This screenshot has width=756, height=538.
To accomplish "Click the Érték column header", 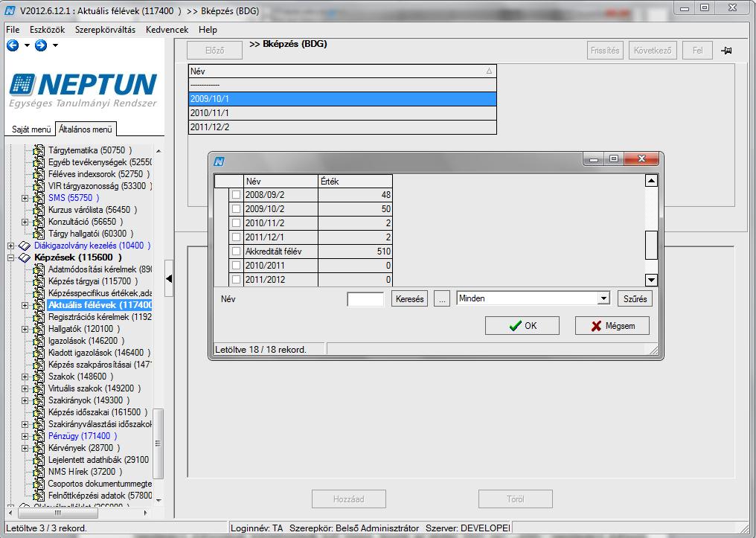I will (356, 182).
